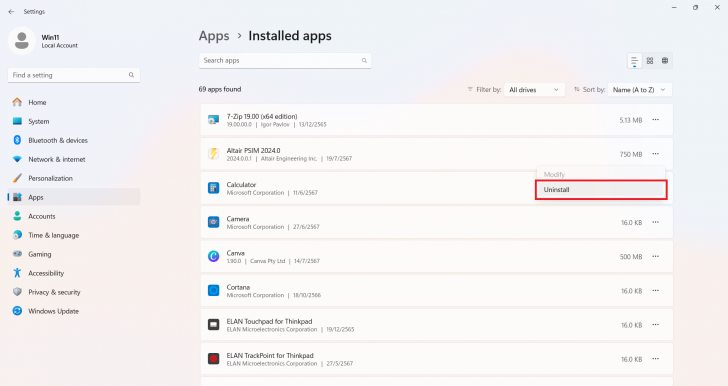Click the ELAN Touchpad app icon
Screen dimensions: 728x386
coord(214,325)
